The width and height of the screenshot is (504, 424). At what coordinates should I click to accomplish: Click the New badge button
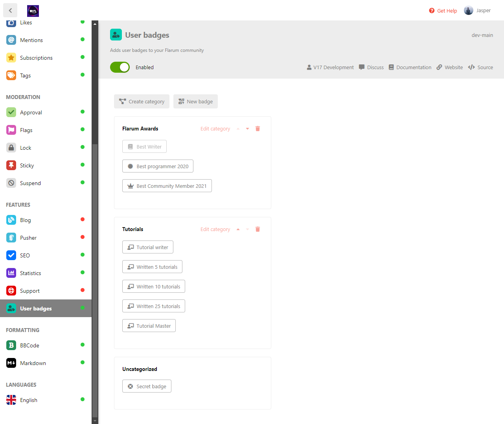195,101
